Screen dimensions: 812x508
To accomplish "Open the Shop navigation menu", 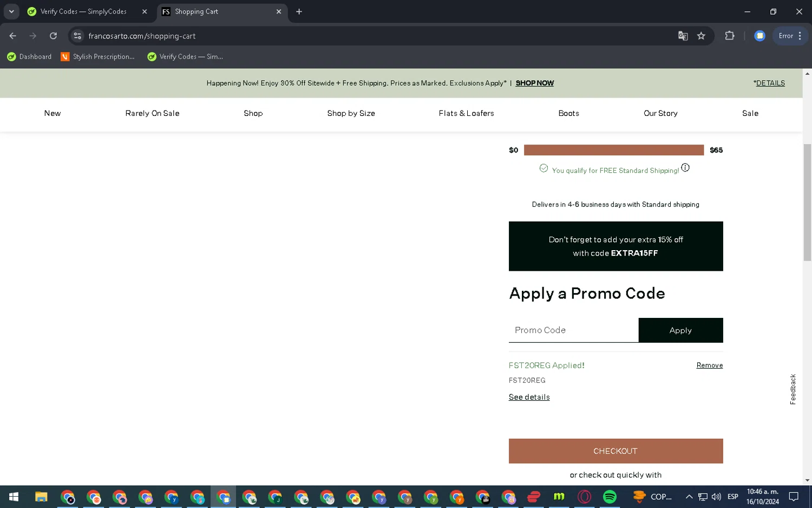I will pos(253,113).
